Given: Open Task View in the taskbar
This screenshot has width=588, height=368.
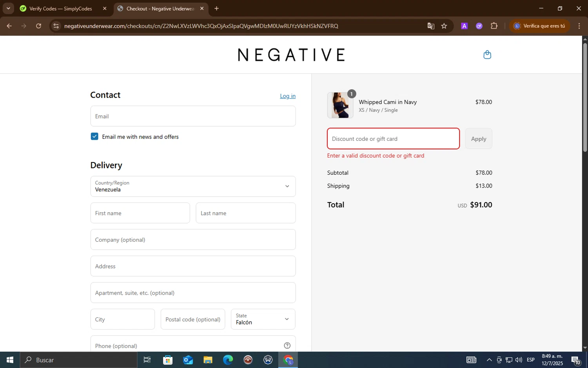Looking at the screenshot, I should [147, 360].
